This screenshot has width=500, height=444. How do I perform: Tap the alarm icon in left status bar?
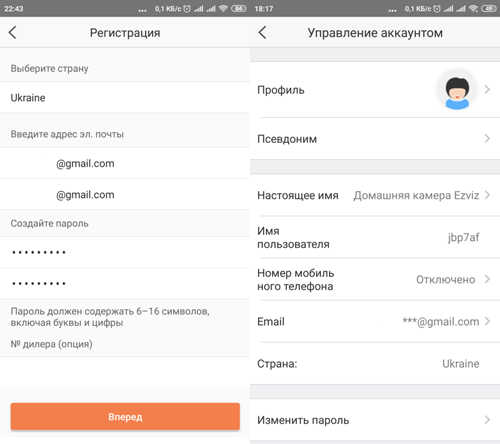(187, 9)
